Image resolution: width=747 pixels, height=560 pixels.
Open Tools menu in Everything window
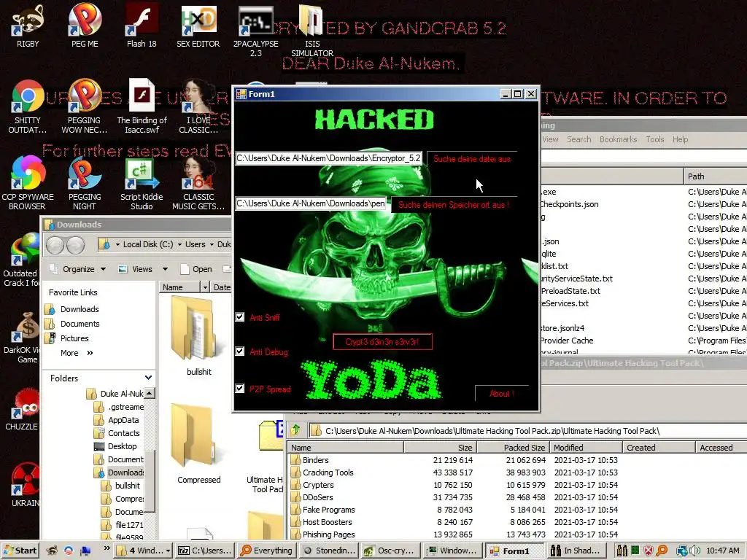pos(654,139)
